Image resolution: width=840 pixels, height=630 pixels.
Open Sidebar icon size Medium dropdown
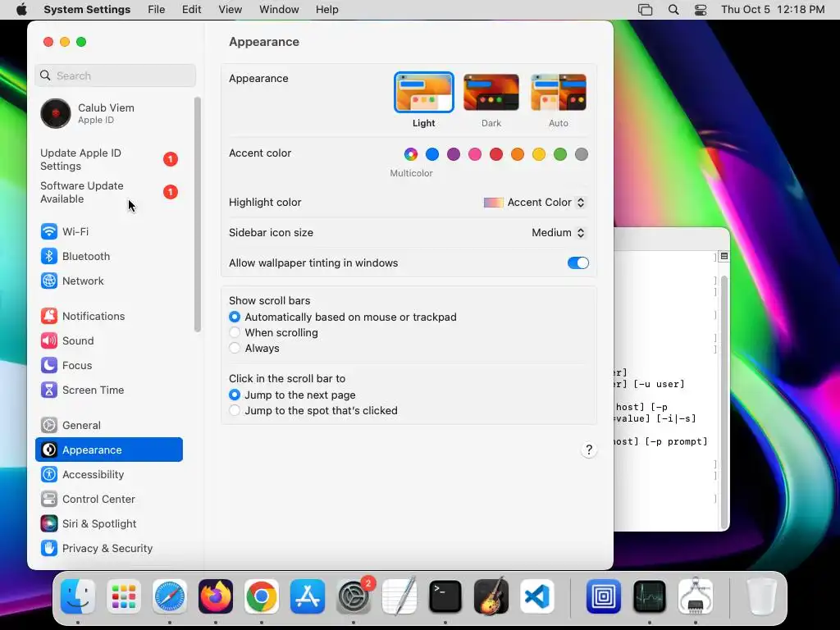tap(558, 232)
